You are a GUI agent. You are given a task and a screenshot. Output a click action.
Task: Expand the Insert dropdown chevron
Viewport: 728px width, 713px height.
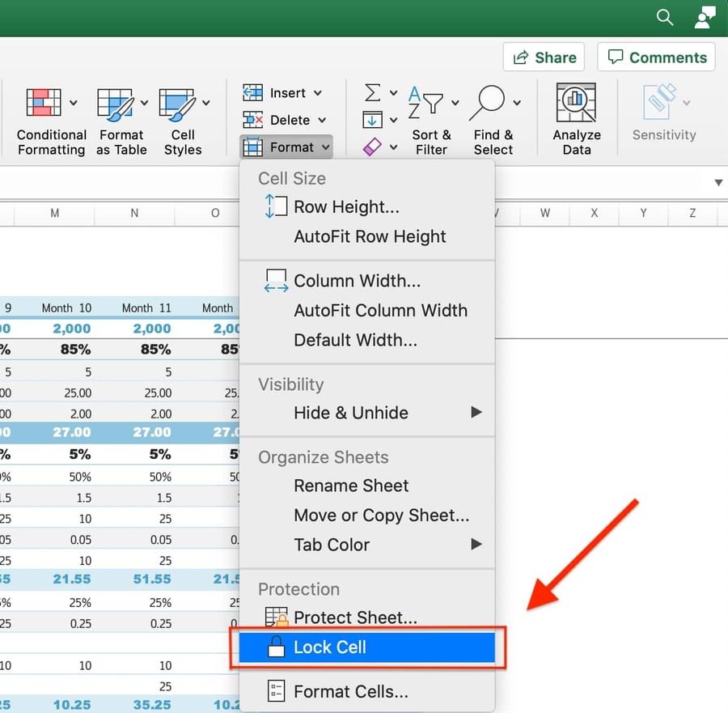pyautogui.click(x=318, y=93)
